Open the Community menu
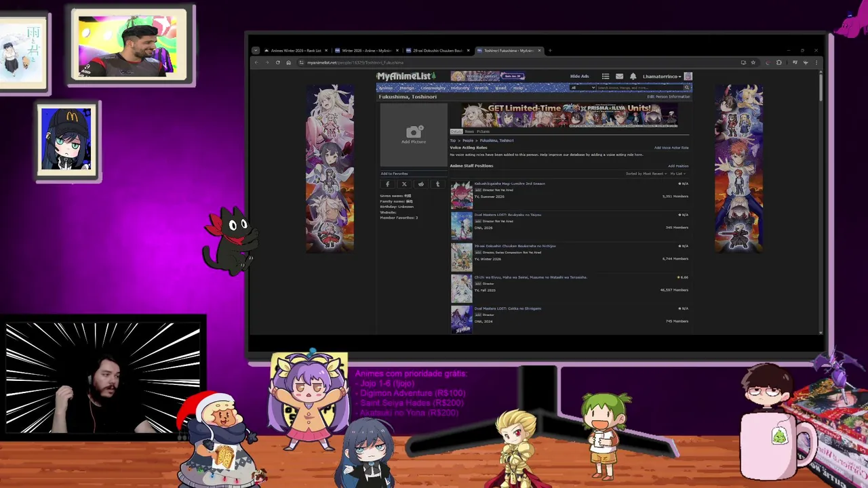Viewport: 868px width, 488px height. (x=433, y=88)
